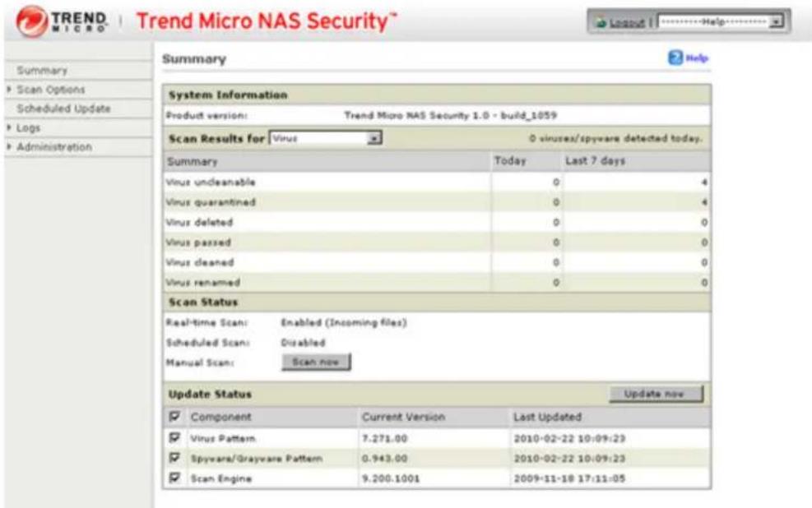The width and height of the screenshot is (812, 508).
Task: Click version 7.271.00 cell
Action: point(385,439)
